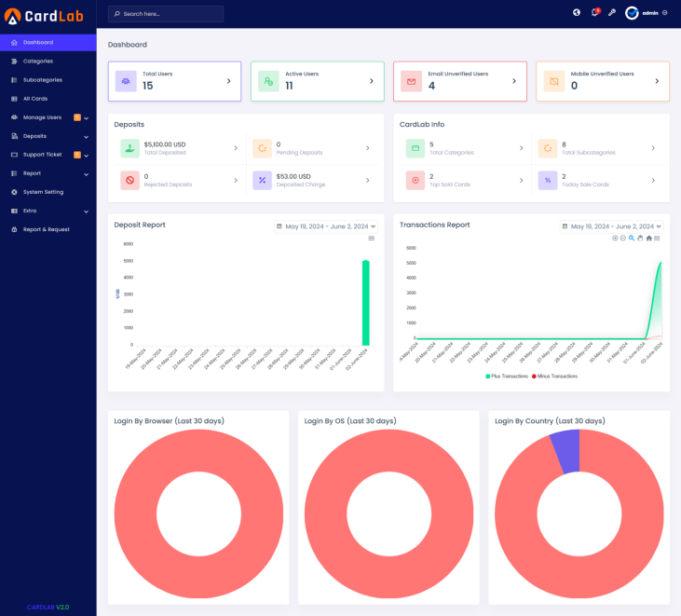
Task: Click the Rejected Deposits ban icon
Action: tap(129, 180)
